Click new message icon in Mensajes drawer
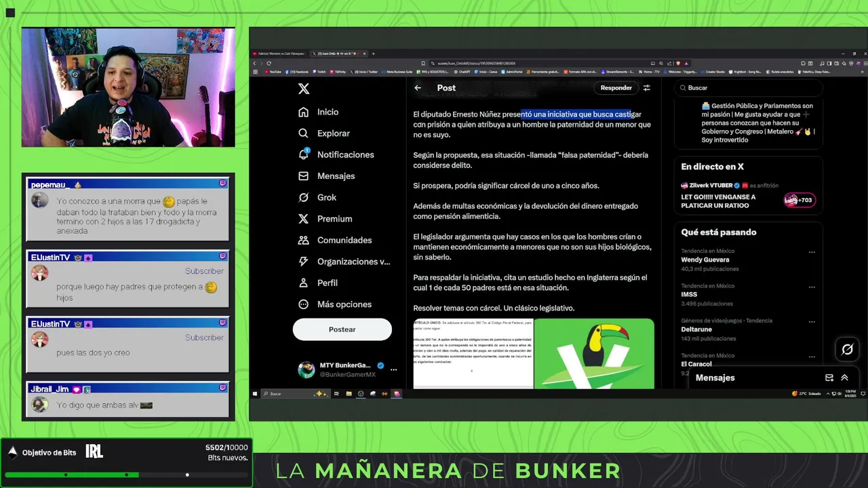Screen dimensions: 868x488 pyautogui.click(x=829, y=378)
